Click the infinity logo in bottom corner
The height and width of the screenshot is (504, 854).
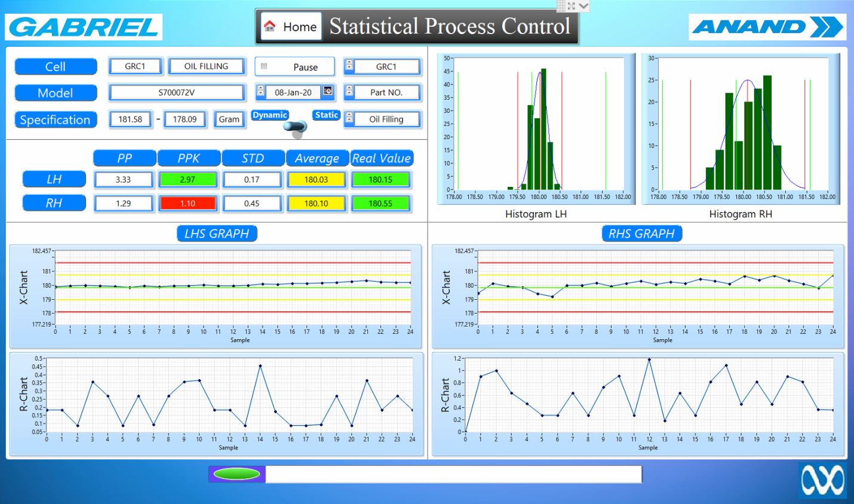(822, 480)
